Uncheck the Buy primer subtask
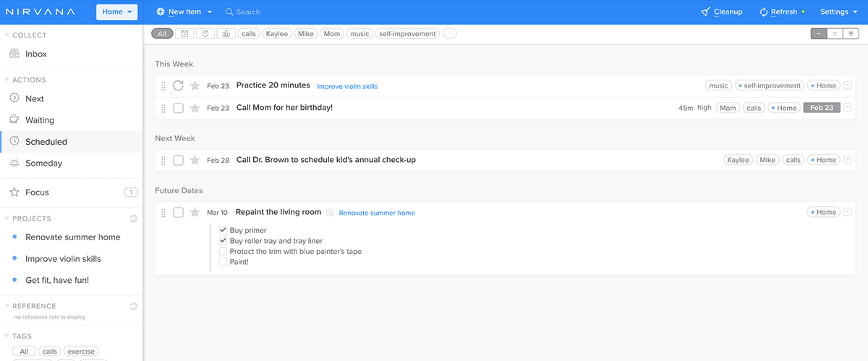The image size is (868, 361). click(223, 231)
